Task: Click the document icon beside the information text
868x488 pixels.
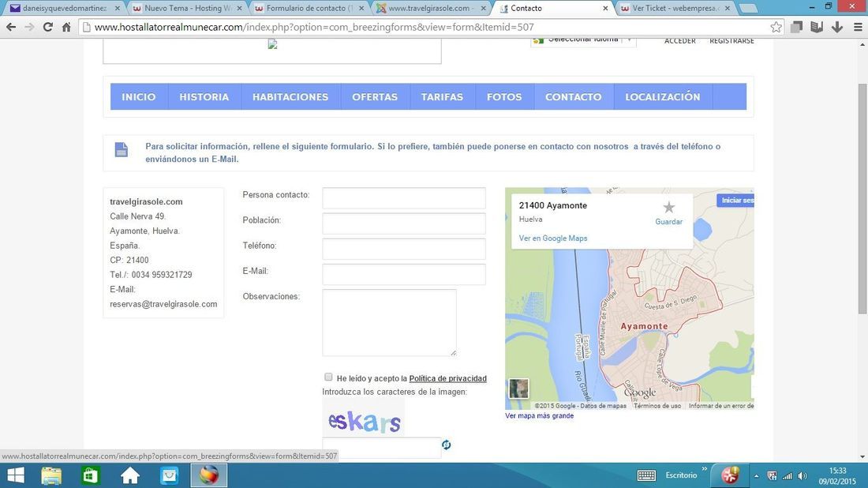Action: point(122,149)
